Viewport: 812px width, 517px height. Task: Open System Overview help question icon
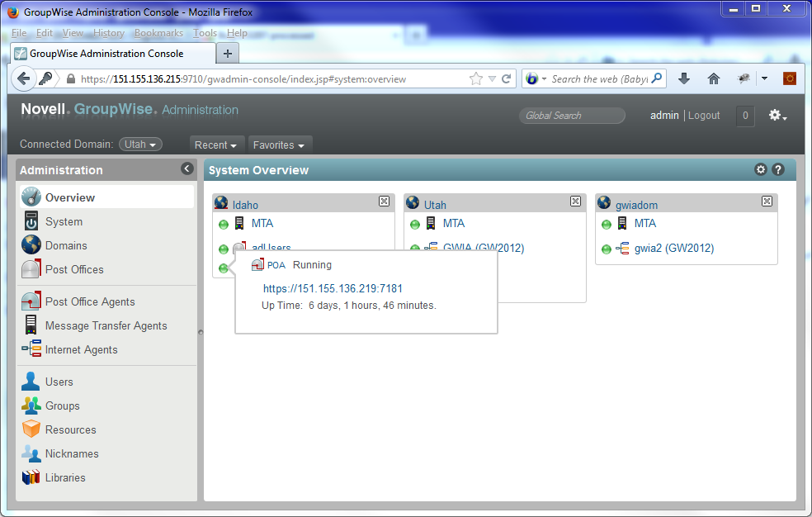pos(778,169)
